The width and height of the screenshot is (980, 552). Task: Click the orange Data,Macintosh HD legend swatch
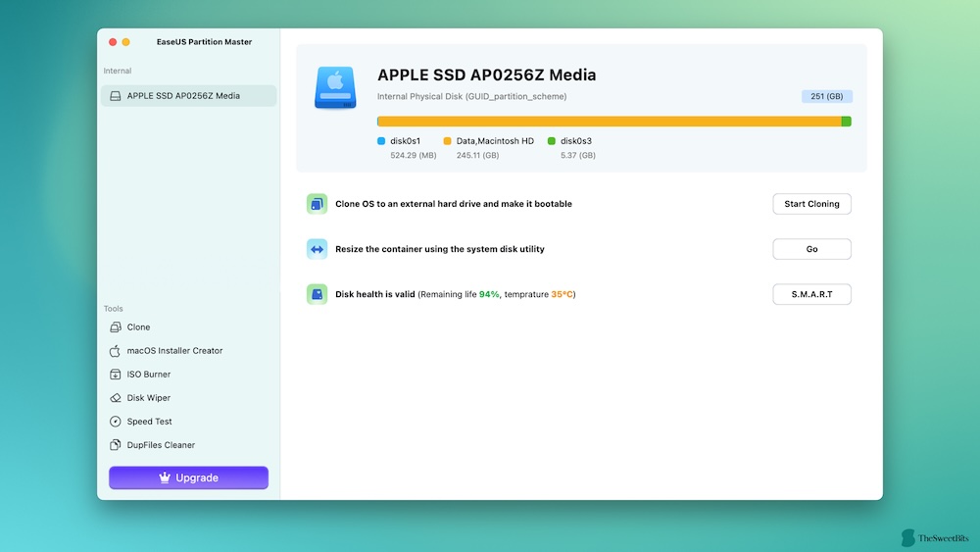(x=447, y=141)
